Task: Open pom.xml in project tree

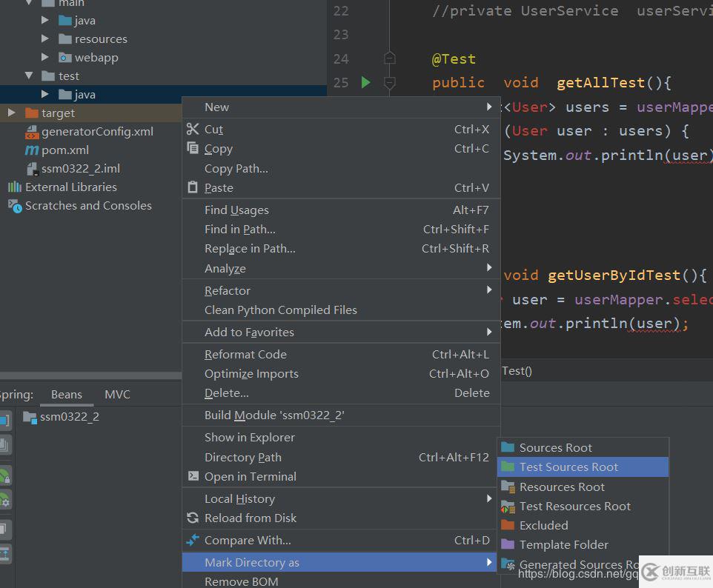Action: (65, 150)
